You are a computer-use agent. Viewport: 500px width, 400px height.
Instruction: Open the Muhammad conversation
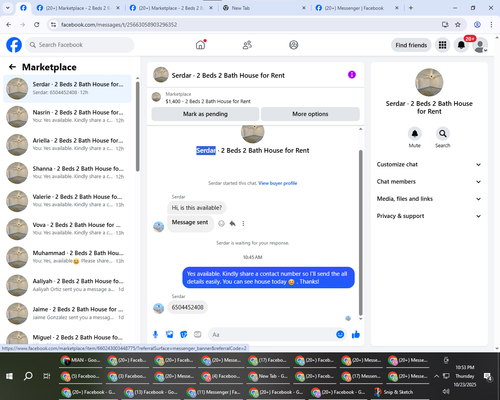click(67, 257)
